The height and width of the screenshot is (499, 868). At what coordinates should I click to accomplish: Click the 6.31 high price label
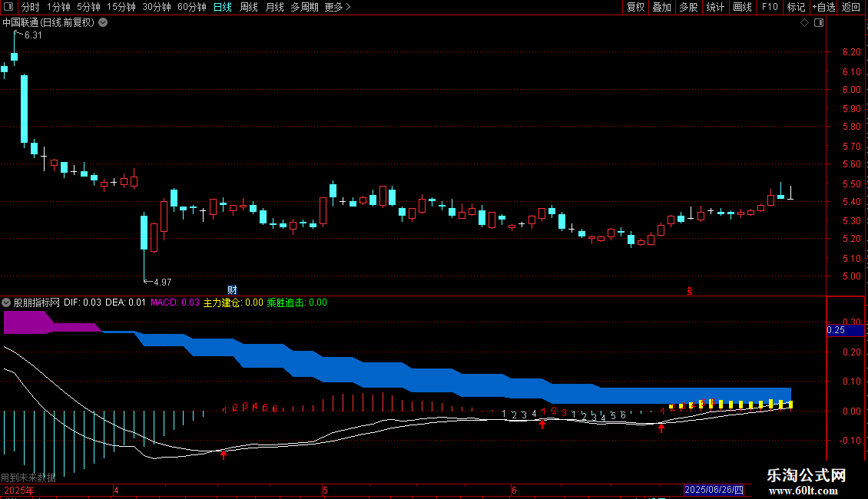33,35
